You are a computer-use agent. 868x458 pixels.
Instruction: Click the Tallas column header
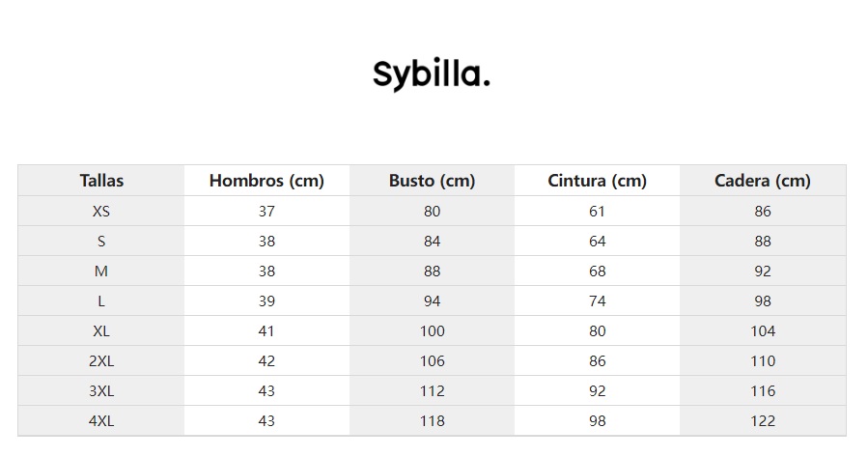(x=101, y=181)
